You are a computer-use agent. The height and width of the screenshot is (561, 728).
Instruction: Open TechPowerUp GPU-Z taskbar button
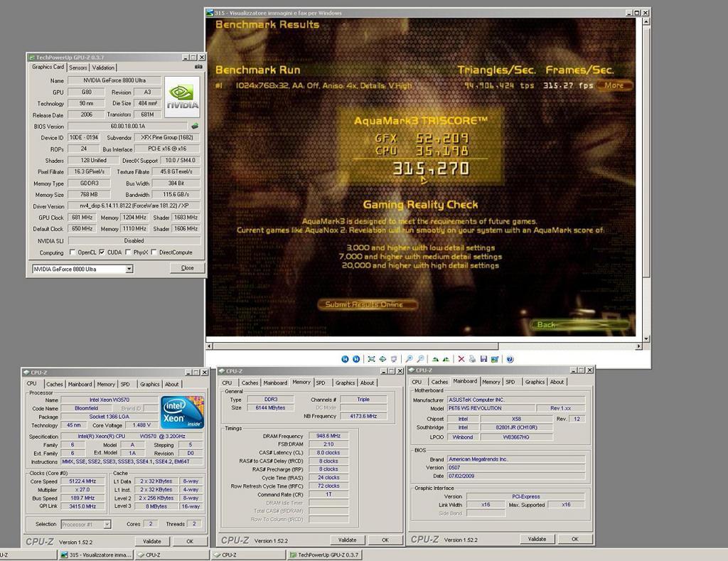(324, 555)
